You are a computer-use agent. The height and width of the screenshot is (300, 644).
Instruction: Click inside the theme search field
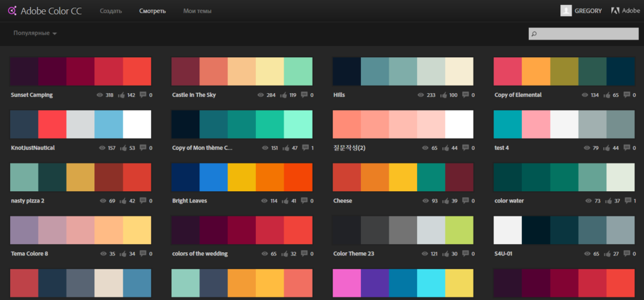click(584, 34)
